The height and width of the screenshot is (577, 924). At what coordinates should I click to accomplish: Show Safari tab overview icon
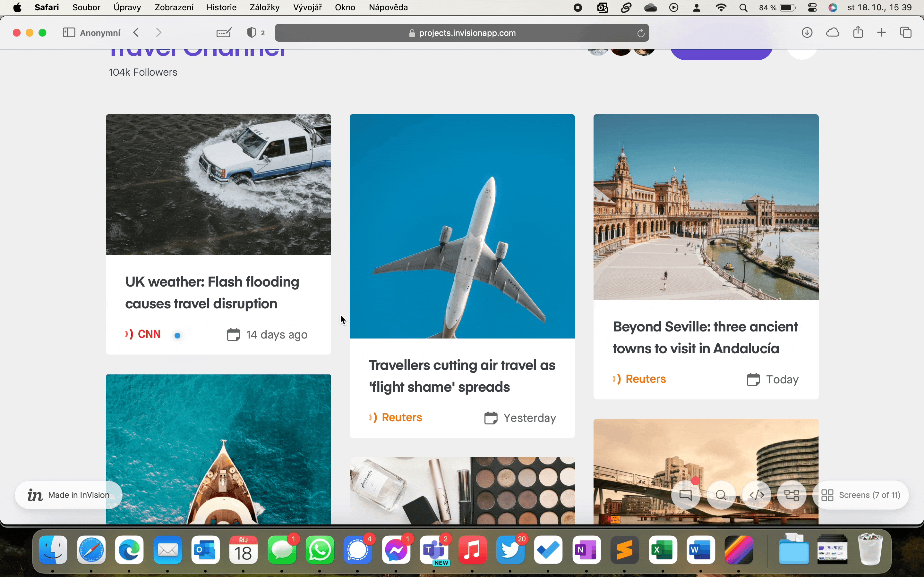(906, 33)
